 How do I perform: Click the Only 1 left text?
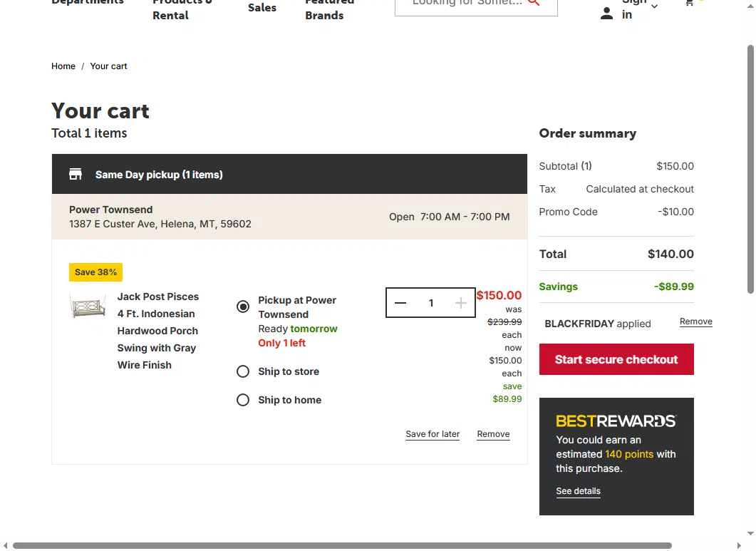click(281, 343)
